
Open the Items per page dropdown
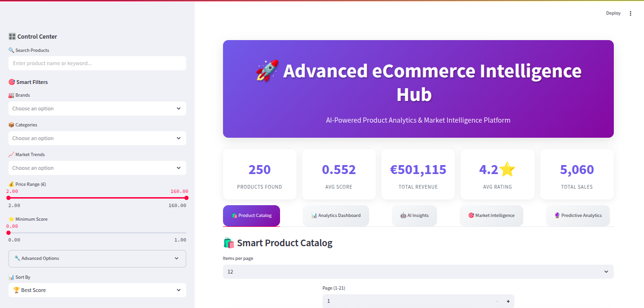pos(418,272)
